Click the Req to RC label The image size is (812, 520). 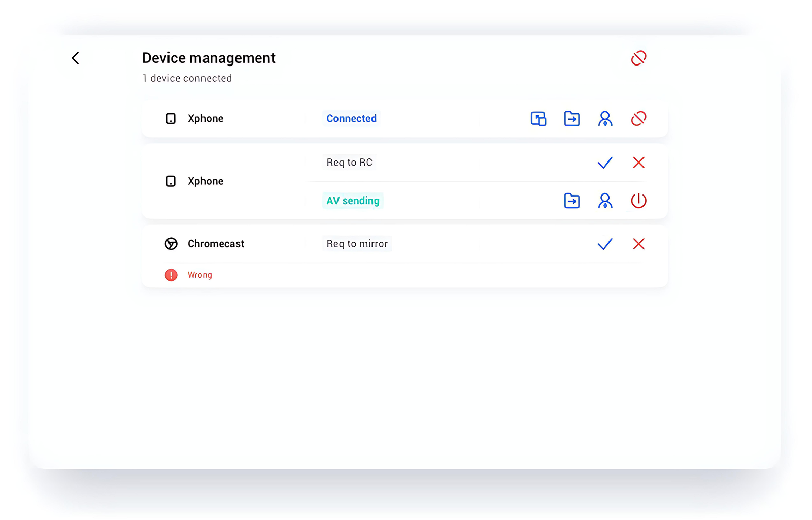[x=349, y=162]
